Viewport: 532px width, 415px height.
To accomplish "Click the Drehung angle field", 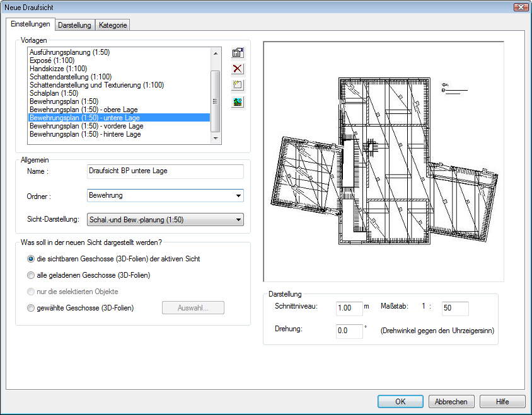I will [x=349, y=331].
